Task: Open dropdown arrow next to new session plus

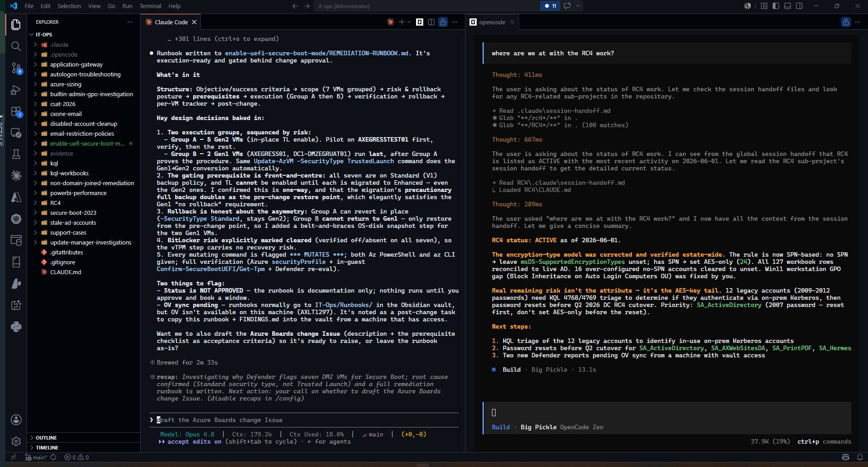Action: click(x=409, y=22)
